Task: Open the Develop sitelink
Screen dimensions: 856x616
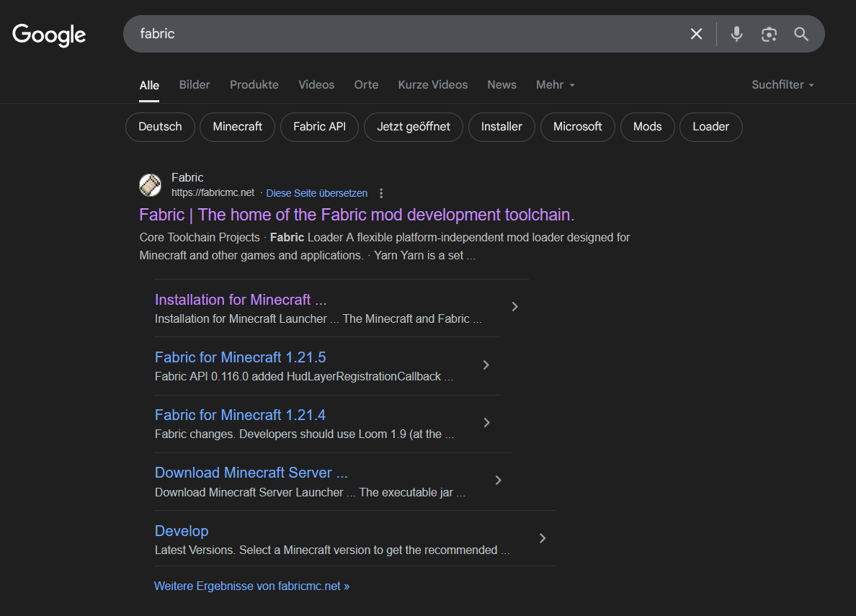Action: click(182, 531)
